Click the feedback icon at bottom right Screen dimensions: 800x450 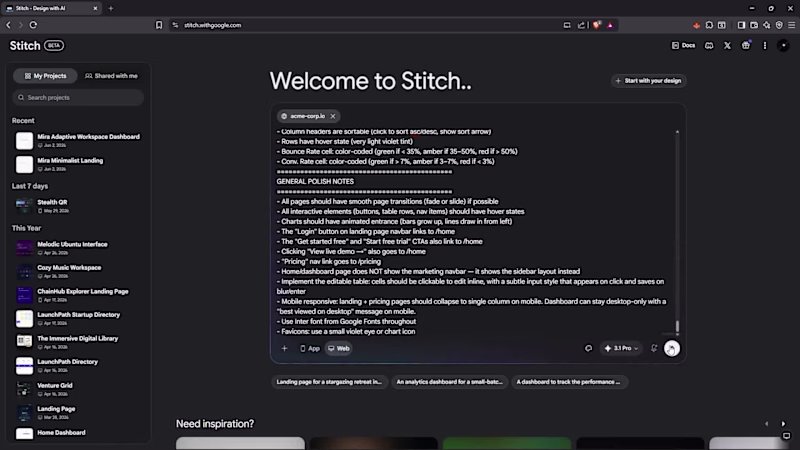point(786,436)
